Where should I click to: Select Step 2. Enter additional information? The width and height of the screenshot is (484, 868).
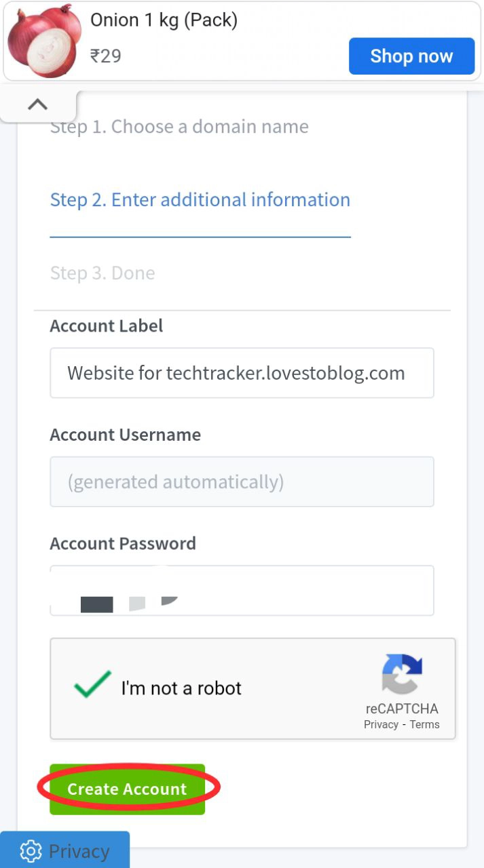tap(200, 200)
